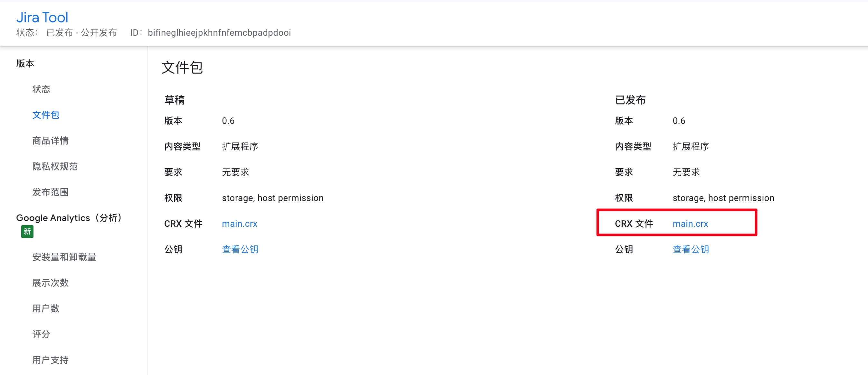Open 安装量和卸载量 analytics page

pos(64,257)
